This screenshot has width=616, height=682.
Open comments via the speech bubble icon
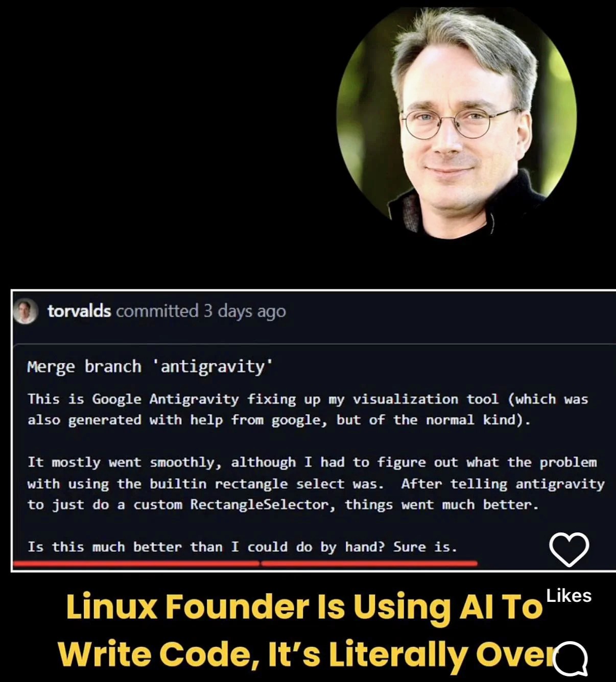[x=572, y=657]
